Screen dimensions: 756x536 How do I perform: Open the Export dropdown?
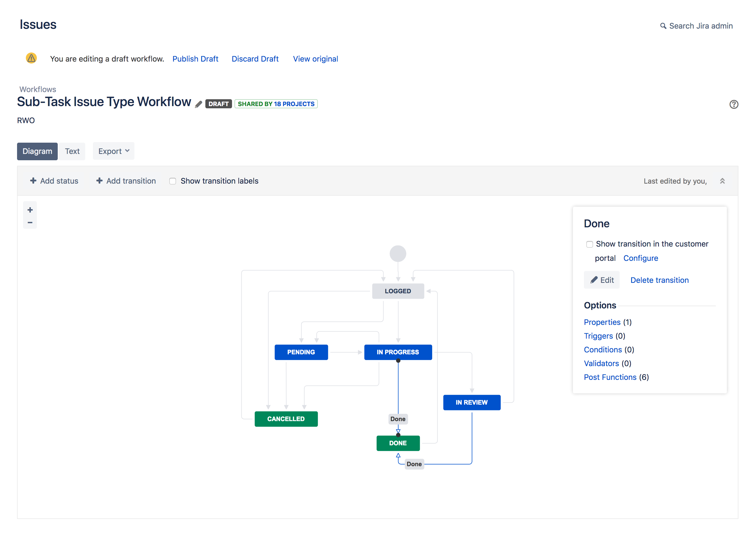tap(114, 151)
